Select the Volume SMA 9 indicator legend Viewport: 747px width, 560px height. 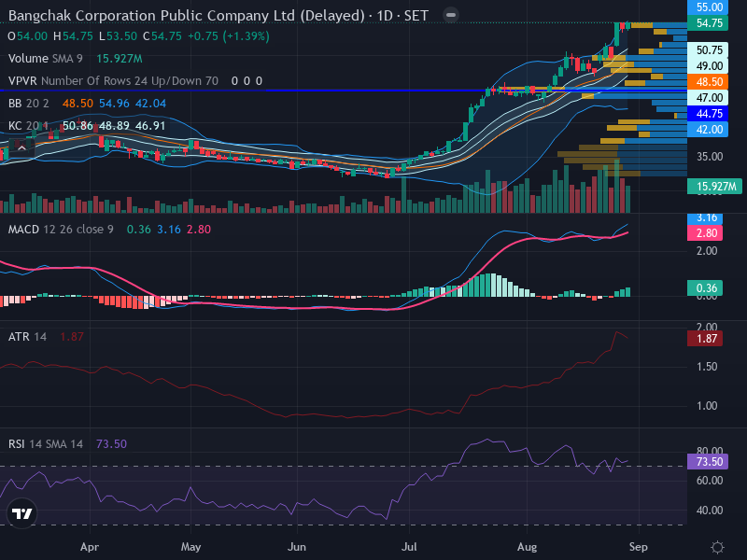point(45,59)
